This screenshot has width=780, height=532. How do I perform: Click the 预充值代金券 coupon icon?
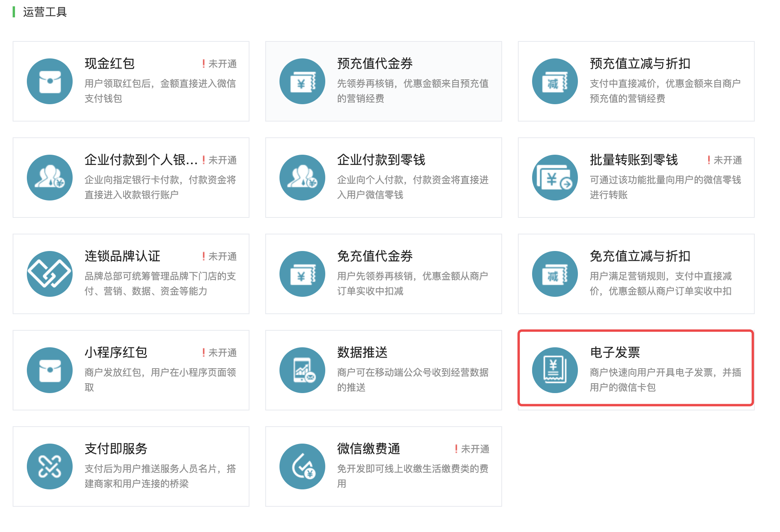302,81
